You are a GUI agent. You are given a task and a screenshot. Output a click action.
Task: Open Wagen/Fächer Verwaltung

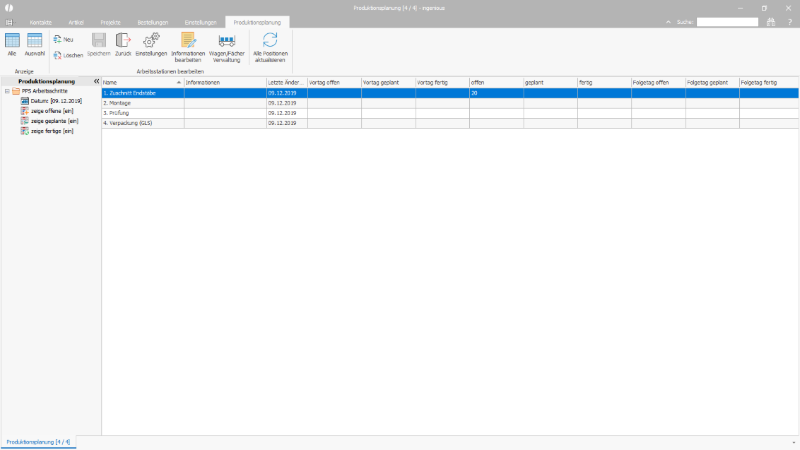[x=227, y=47]
